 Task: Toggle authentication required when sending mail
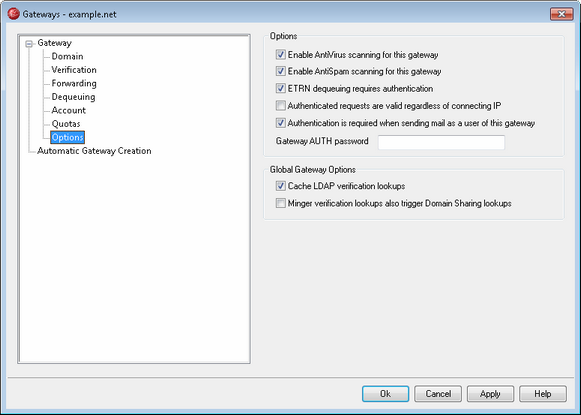coord(280,123)
